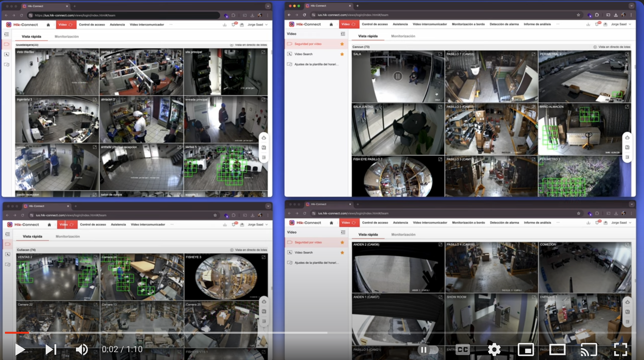Viewport: 644px width, 360px height.
Task: Click download icon in top-right window header
Action: pos(588,24)
